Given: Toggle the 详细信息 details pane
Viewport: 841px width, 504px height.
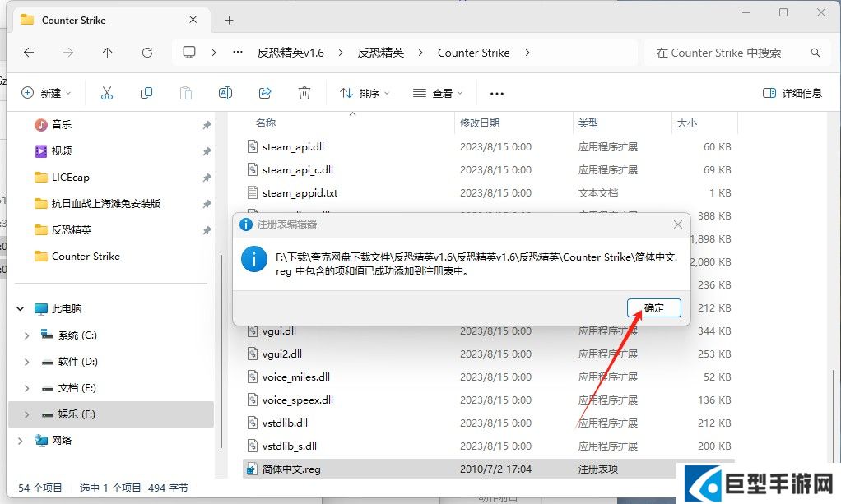Looking at the screenshot, I should click(792, 92).
